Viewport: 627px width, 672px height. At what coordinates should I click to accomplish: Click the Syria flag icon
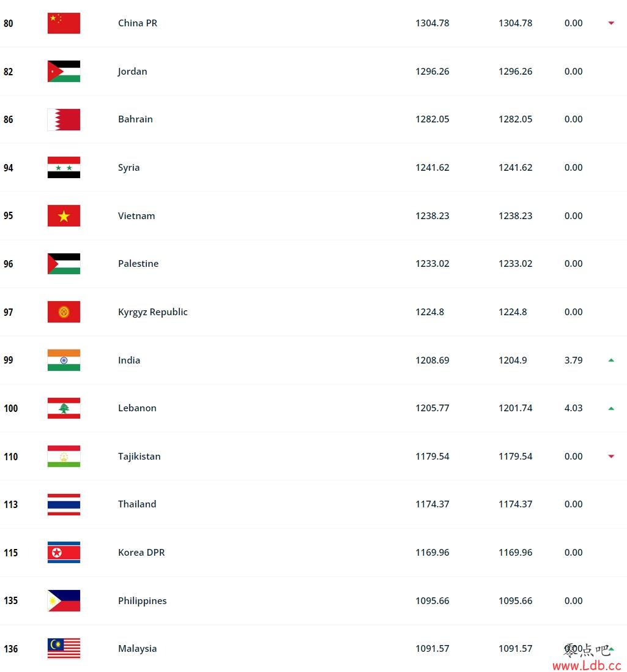[64, 168]
